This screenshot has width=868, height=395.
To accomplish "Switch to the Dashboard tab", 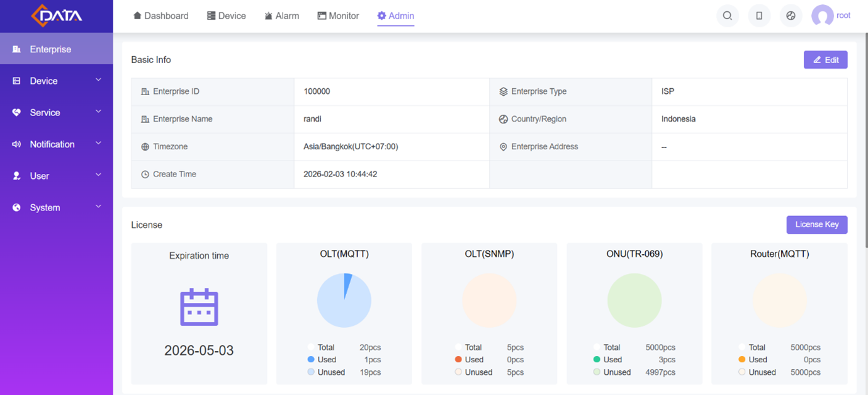I will click(161, 16).
